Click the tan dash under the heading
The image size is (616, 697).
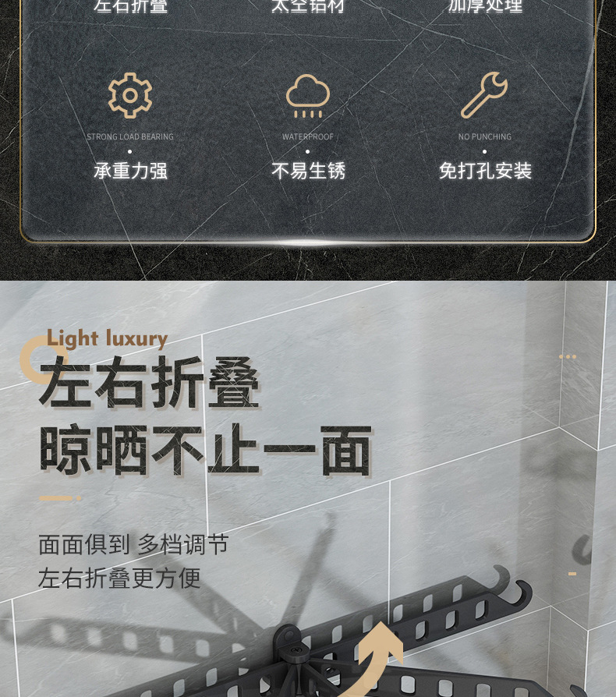[x=60, y=498]
